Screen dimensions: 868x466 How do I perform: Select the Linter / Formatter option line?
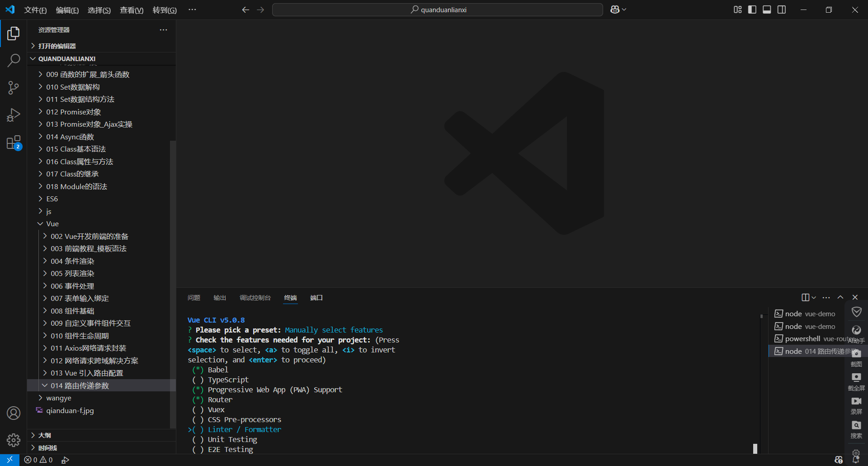tap(235, 429)
